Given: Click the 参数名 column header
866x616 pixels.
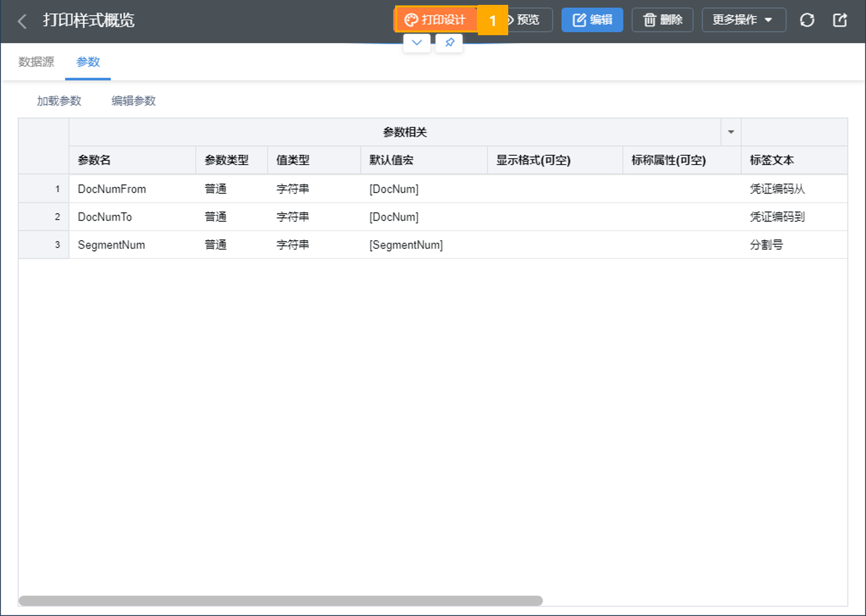Looking at the screenshot, I should 133,160.
